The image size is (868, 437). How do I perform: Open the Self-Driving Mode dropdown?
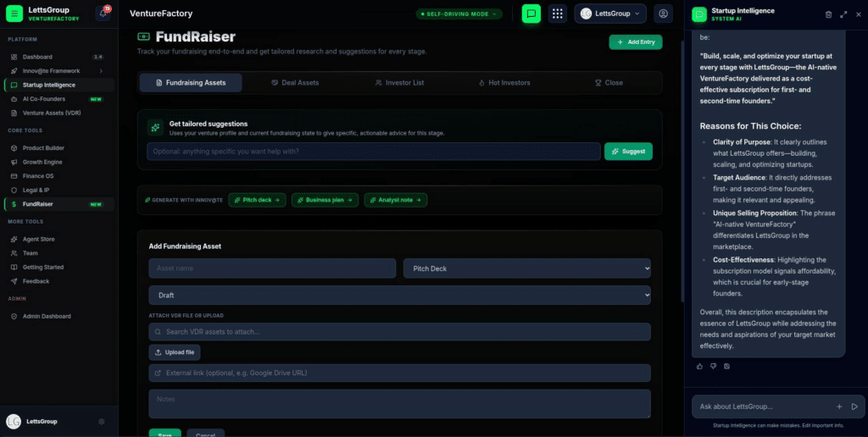tap(459, 14)
